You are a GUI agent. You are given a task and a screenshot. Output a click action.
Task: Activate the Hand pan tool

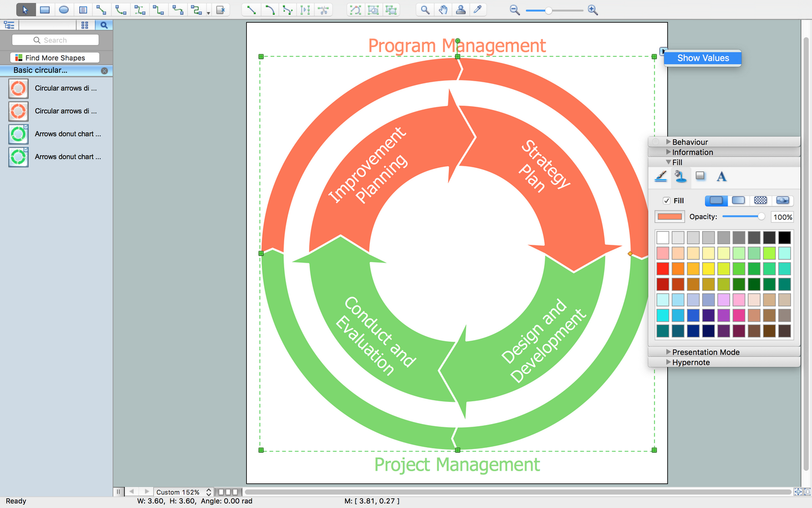pos(443,9)
